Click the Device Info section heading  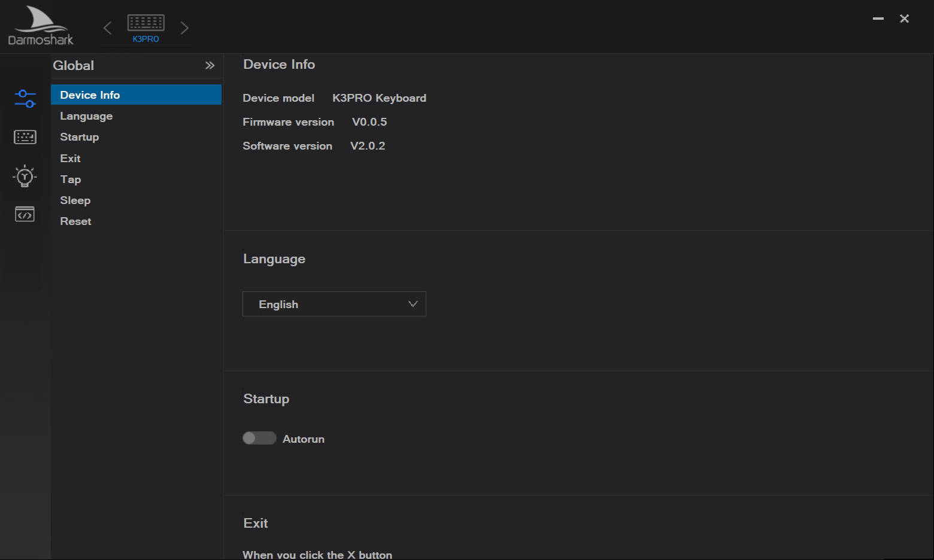(279, 64)
